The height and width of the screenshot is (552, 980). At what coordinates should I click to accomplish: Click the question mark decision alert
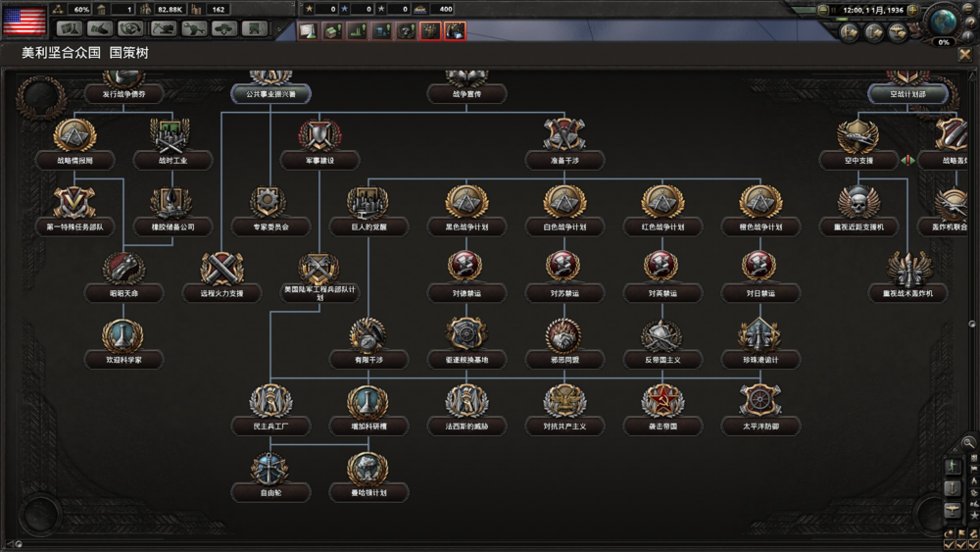[407, 30]
